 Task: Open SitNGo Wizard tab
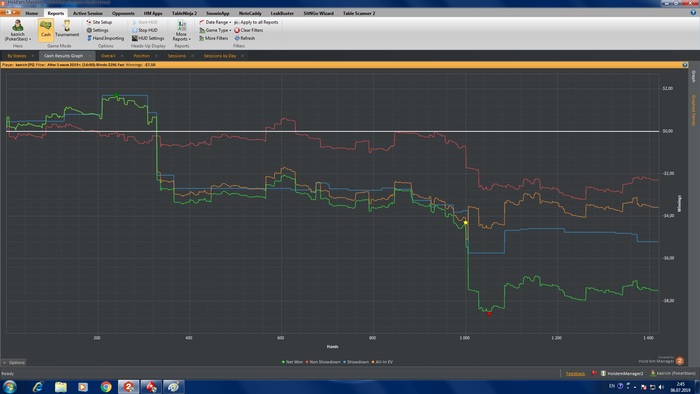[x=318, y=13]
